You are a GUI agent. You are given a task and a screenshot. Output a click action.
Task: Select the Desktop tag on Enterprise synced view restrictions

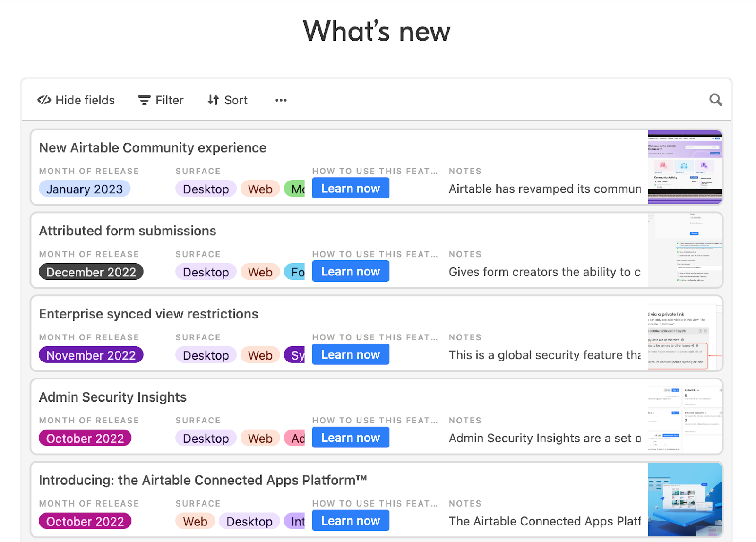[206, 355]
